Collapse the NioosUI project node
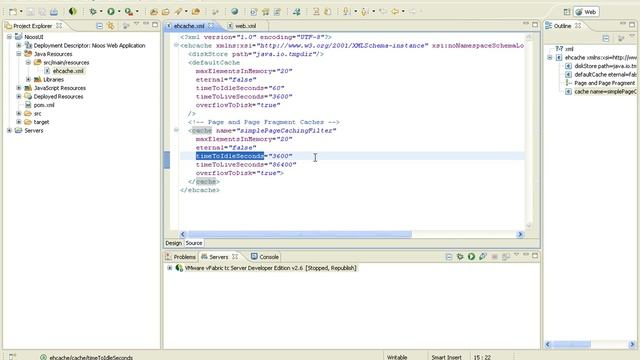Image resolution: width=640 pixels, height=360 pixels. coord(9,37)
